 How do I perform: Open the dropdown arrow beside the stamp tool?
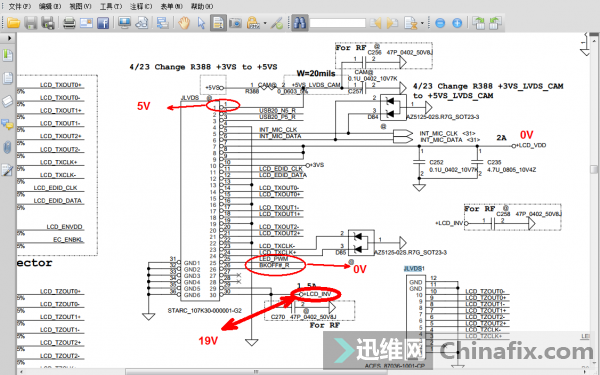pos(265,23)
